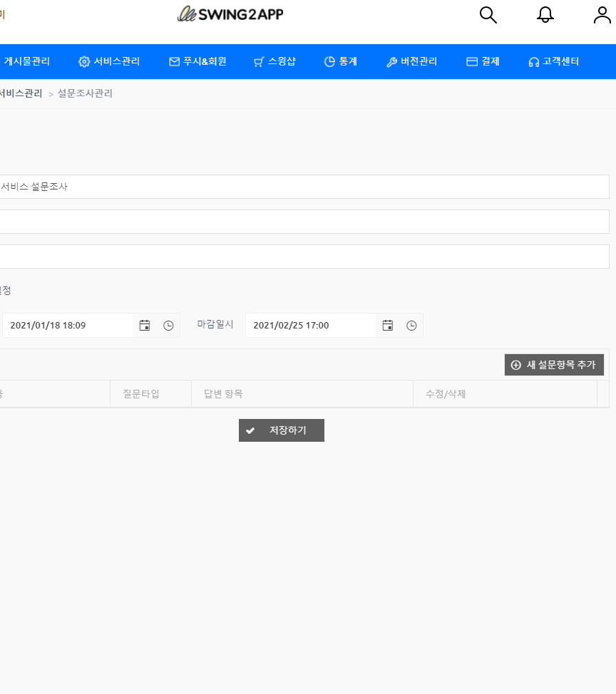The width and height of the screenshot is (616, 694).
Task: Click 서비스관리 breadcrumb link
Action: (21, 93)
